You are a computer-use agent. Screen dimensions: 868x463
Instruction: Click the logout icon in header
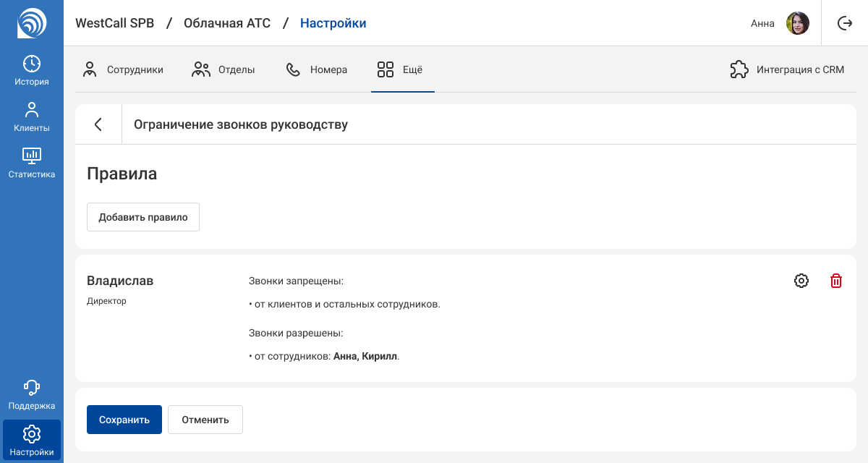pos(845,23)
